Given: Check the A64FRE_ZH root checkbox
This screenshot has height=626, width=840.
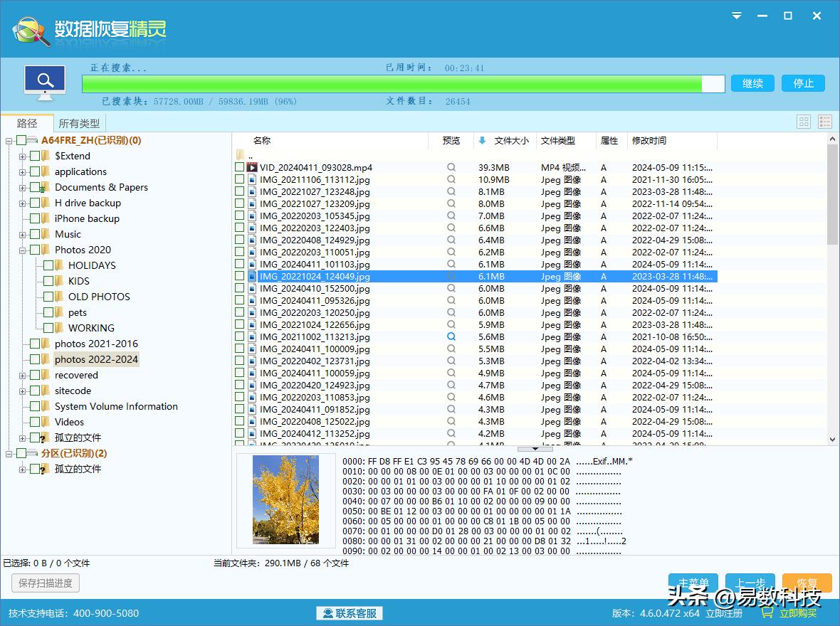Looking at the screenshot, I should click(21, 140).
